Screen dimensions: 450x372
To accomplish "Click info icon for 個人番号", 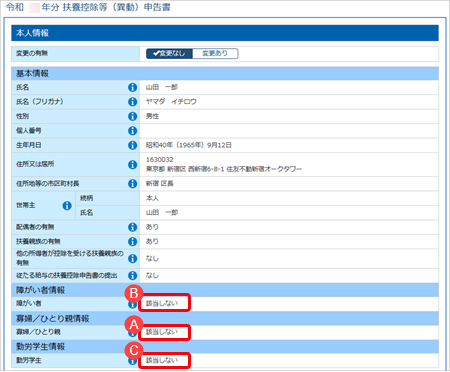I will (133, 131).
